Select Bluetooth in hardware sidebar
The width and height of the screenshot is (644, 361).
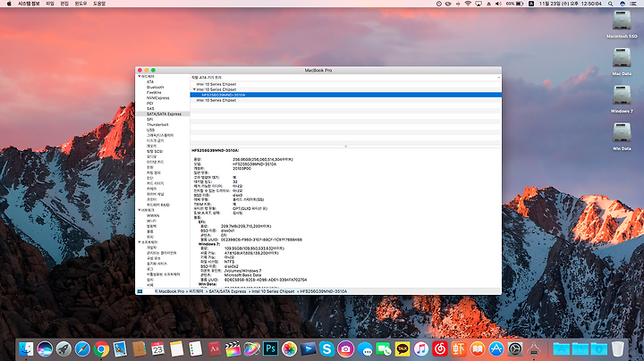click(x=156, y=88)
